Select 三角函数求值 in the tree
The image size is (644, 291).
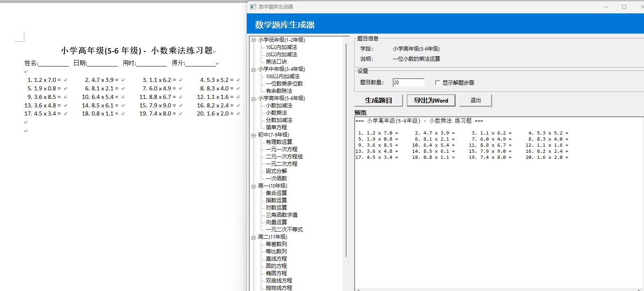point(281,215)
